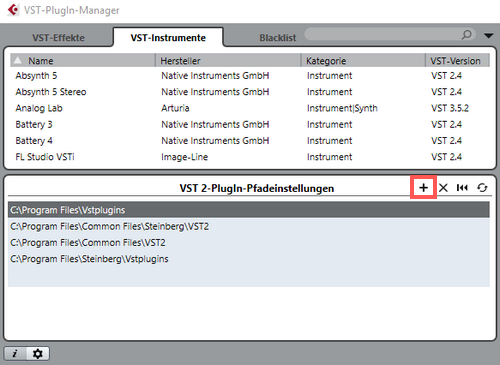
Task: Sort list by Kategorie column header
Action: [x=363, y=61]
